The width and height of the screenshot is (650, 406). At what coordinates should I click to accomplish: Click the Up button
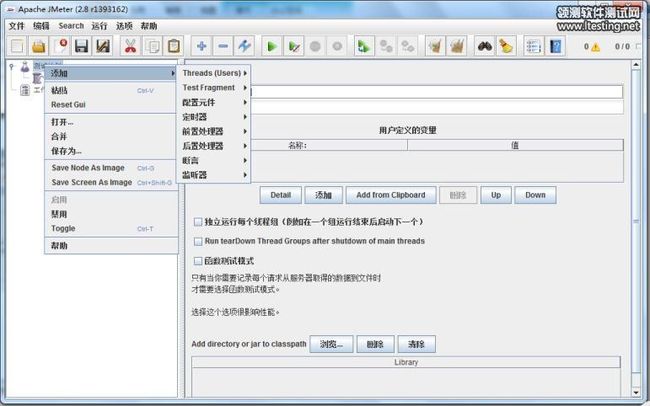[x=496, y=195]
